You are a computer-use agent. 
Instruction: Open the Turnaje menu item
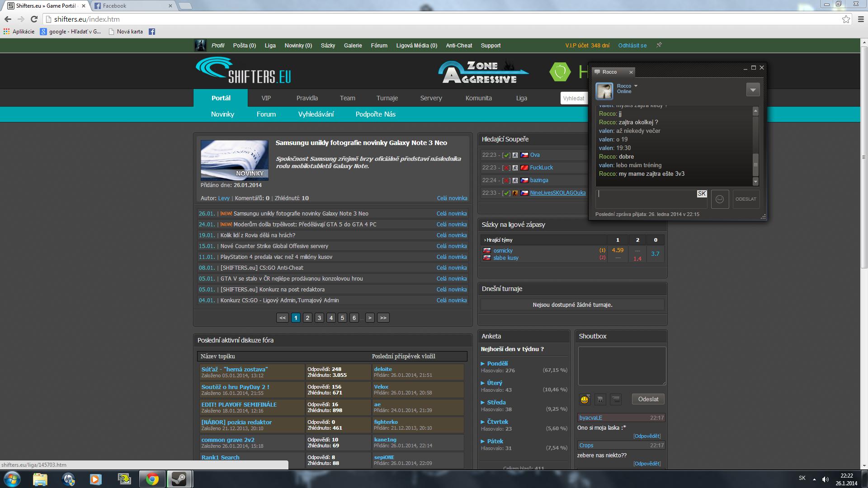pos(387,98)
